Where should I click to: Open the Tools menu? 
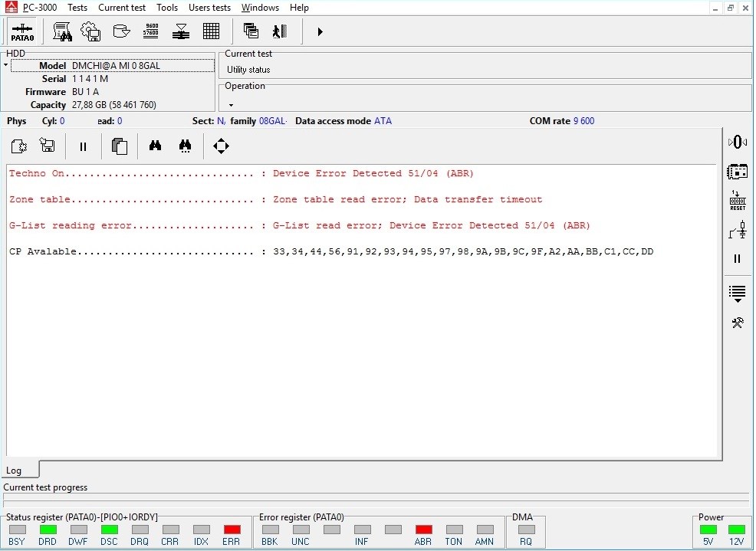167,8
